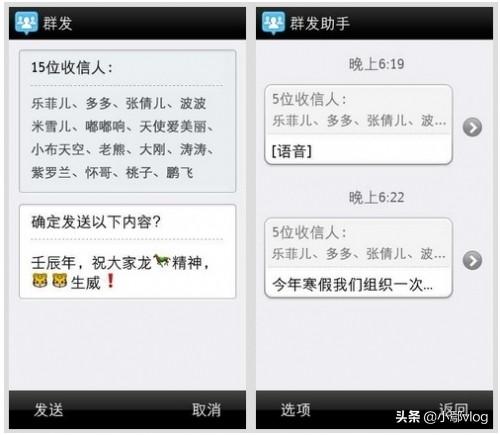Click the 确定发送以下内容 confirmation panel
Screen dimensions: 500x435
pyautogui.click(x=127, y=251)
